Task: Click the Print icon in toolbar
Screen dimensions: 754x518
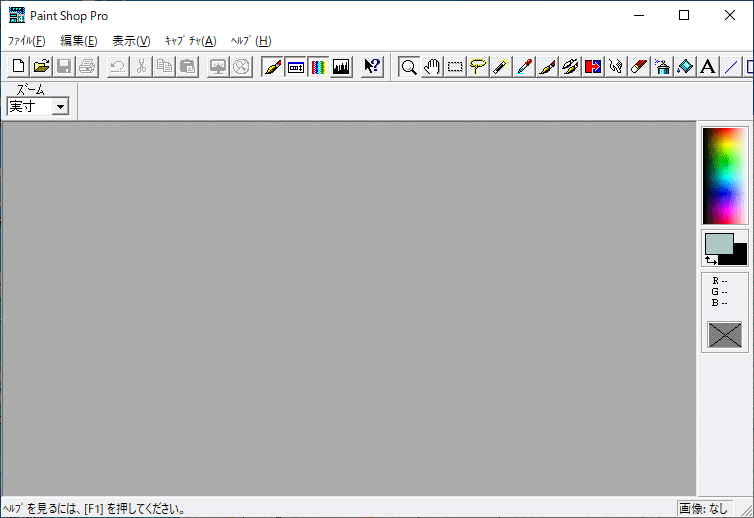Action: 88,66
